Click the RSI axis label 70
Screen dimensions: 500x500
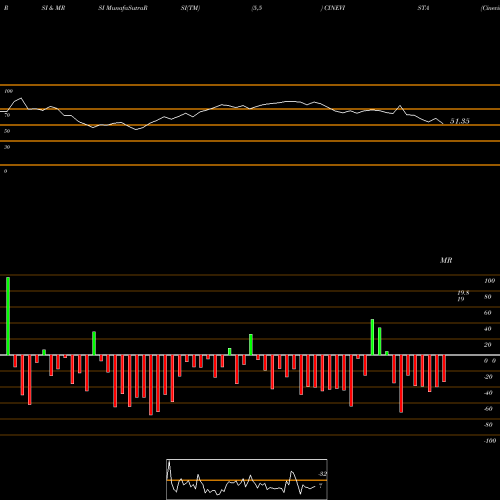point(7,115)
